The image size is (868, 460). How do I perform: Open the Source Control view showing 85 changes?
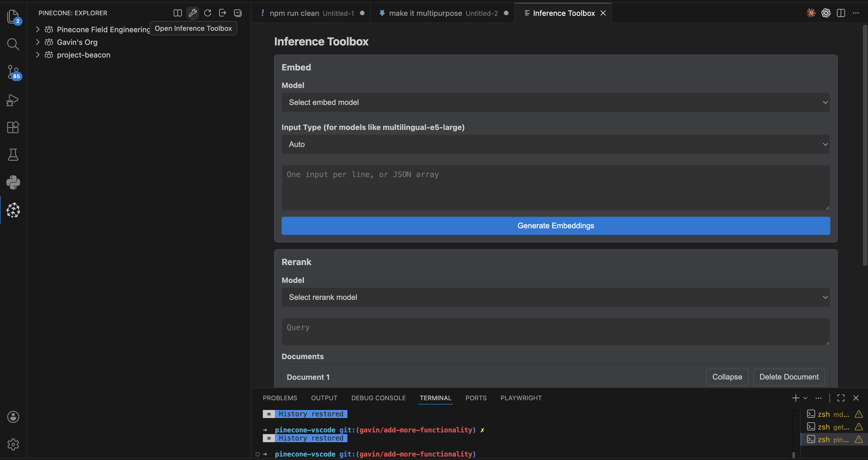click(x=13, y=72)
